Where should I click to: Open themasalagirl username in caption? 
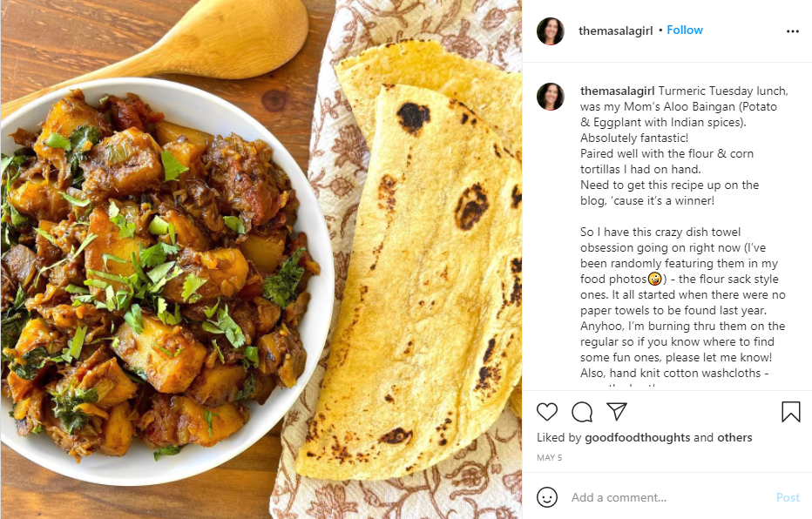618,91
